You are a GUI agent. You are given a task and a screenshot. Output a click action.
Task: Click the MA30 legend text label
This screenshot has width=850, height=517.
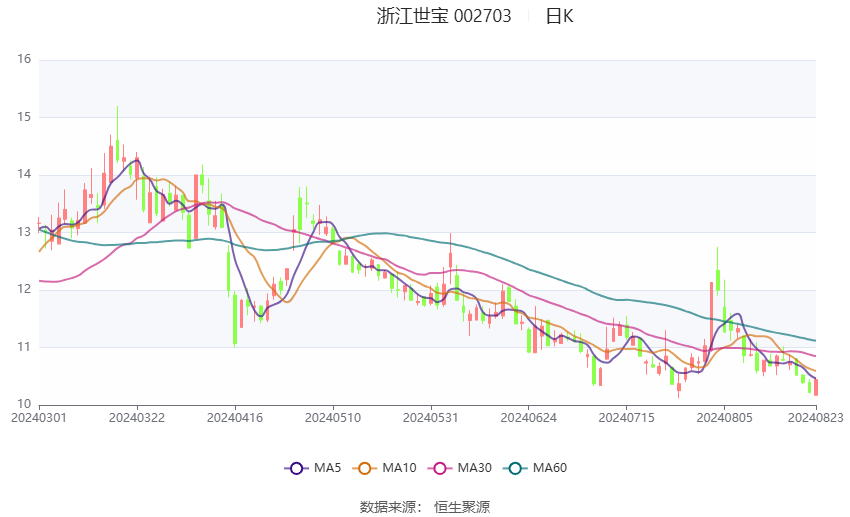(474, 468)
